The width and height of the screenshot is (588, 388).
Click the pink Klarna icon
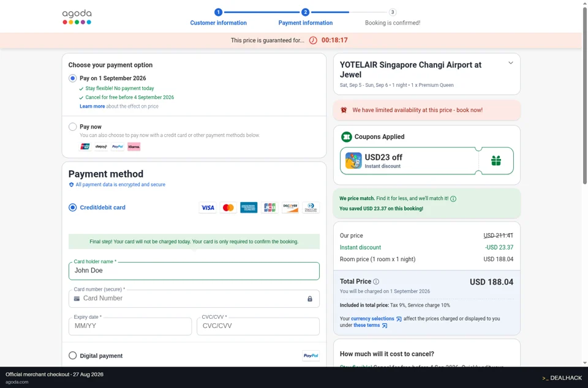click(134, 147)
